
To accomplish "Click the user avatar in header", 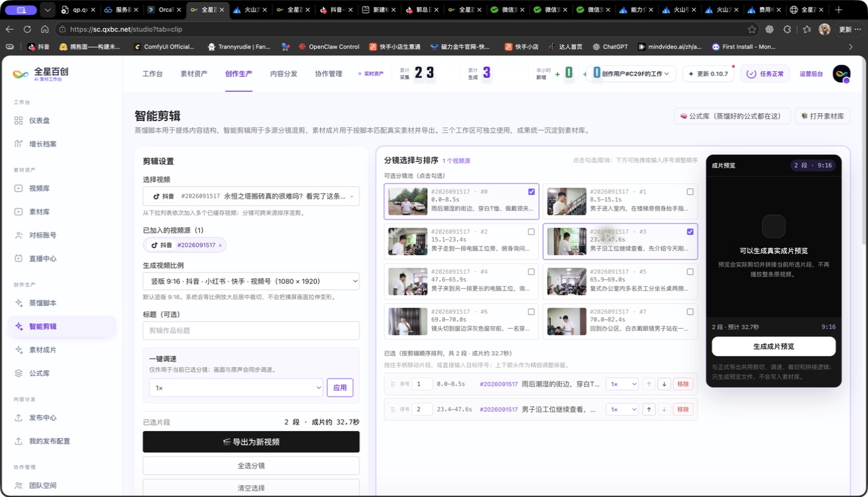I will pyautogui.click(x=841, y=74).
